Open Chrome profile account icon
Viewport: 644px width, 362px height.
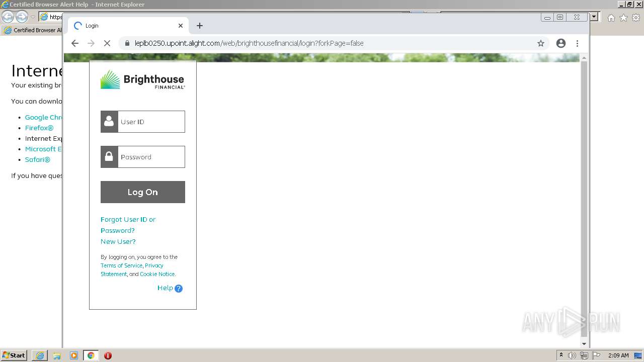[x=561, y=43]
